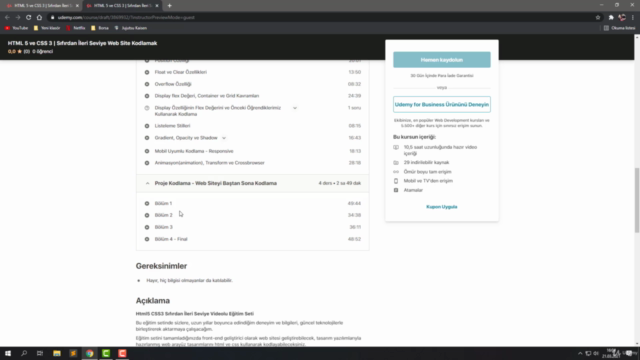
Task: Open the Chrome three-dot menu
Action: (633, 18)
